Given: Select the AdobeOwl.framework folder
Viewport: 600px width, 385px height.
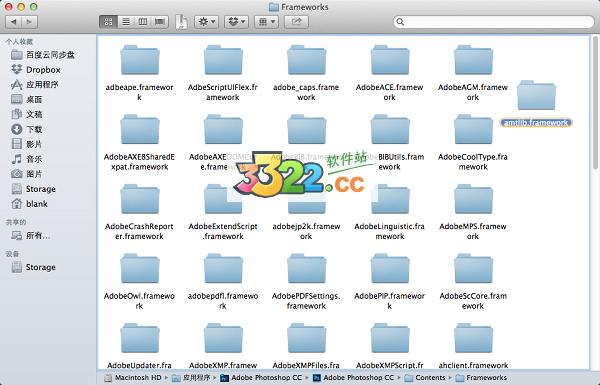Looking at the screenshot, I should click(139, 281).
